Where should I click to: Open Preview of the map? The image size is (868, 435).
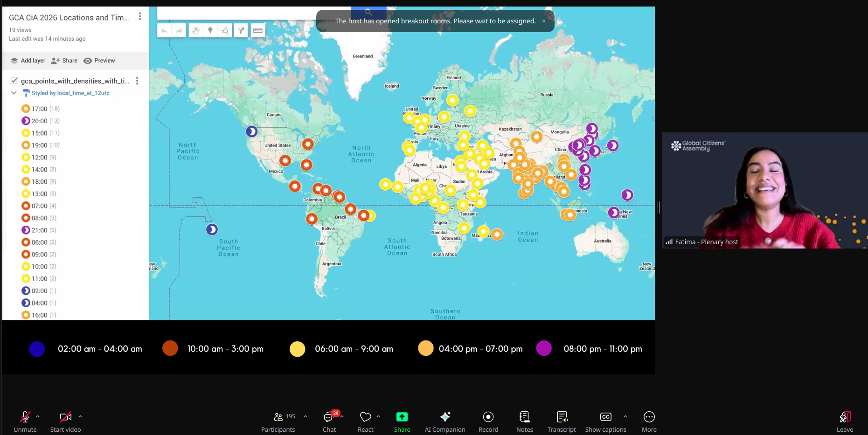(99, 61)
